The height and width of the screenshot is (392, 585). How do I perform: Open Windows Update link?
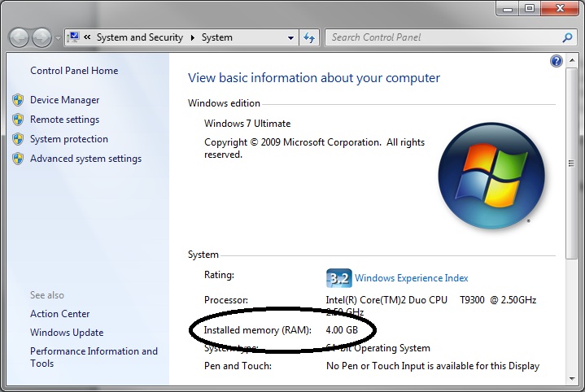tap(67, 333)
